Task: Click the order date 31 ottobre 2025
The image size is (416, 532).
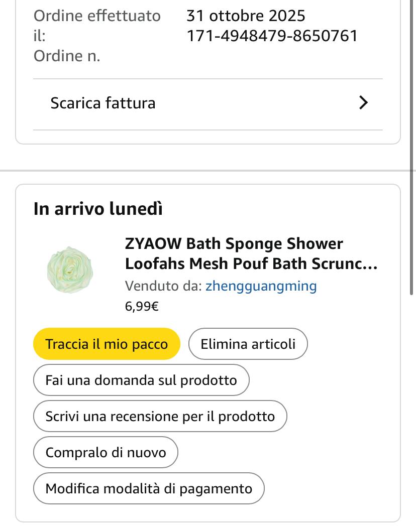Action: click(x=246, y=16)
